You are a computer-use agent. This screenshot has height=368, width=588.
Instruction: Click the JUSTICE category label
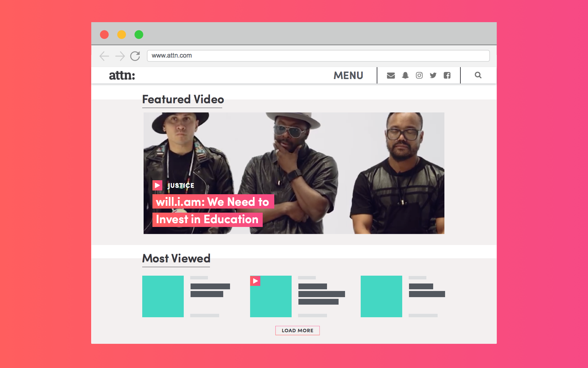coord(181,186)
